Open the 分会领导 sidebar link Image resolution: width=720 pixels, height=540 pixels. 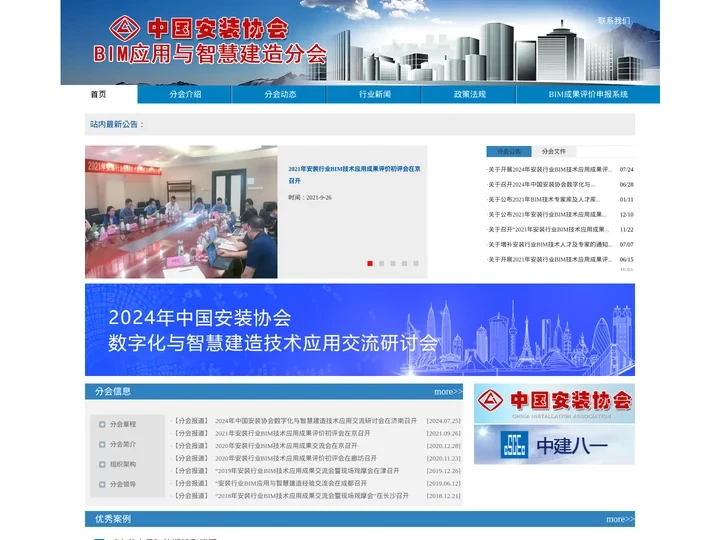point(123,484)
